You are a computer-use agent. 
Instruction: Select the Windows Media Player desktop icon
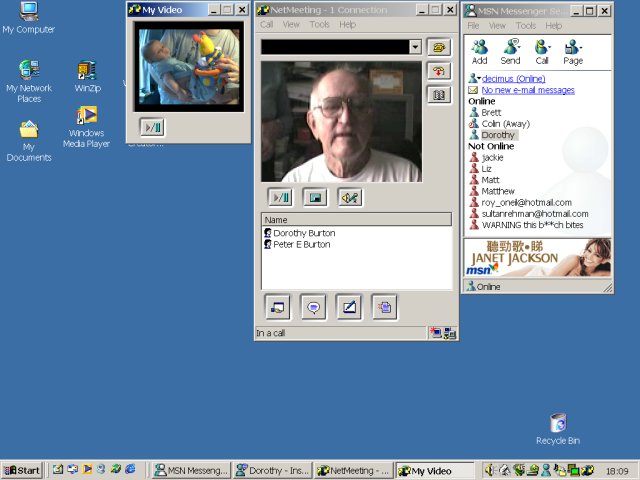[86, 127]
